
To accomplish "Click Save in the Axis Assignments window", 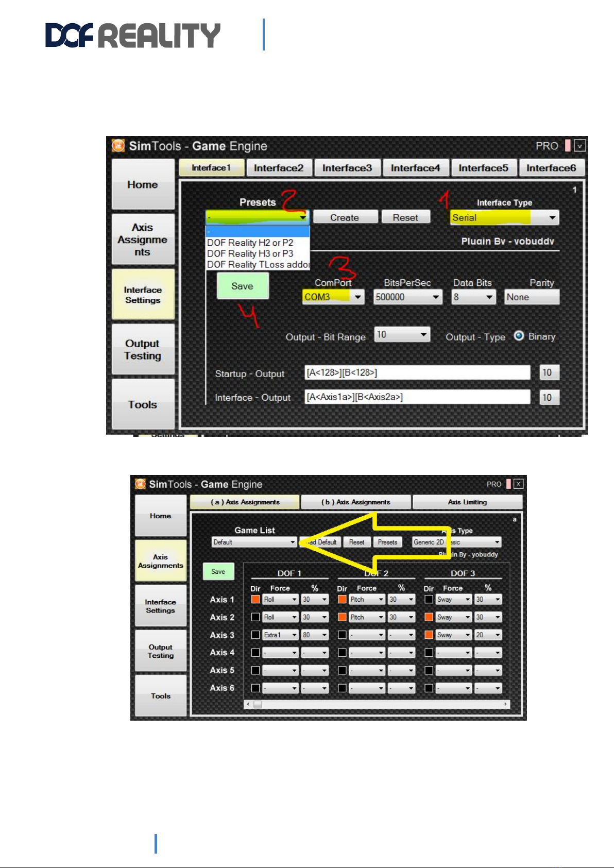I will (x=218, y=571).
